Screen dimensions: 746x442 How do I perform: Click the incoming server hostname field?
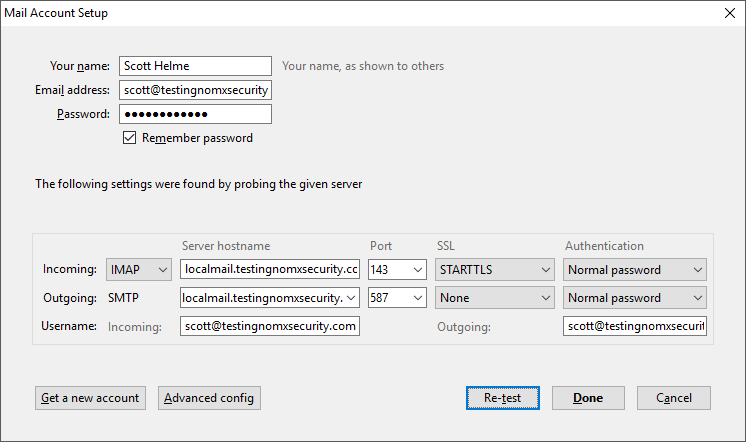point(269,269)
